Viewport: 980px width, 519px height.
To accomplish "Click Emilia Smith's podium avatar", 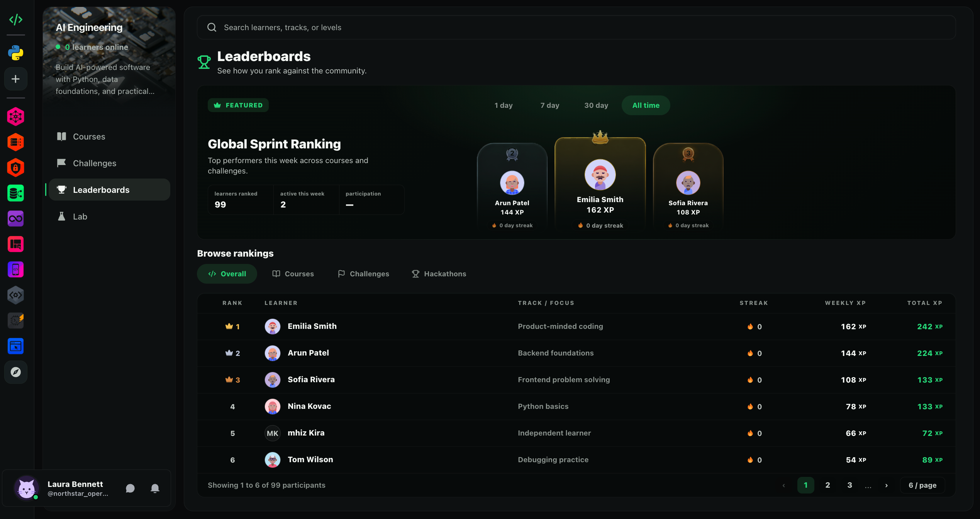I will pos(600,175).
